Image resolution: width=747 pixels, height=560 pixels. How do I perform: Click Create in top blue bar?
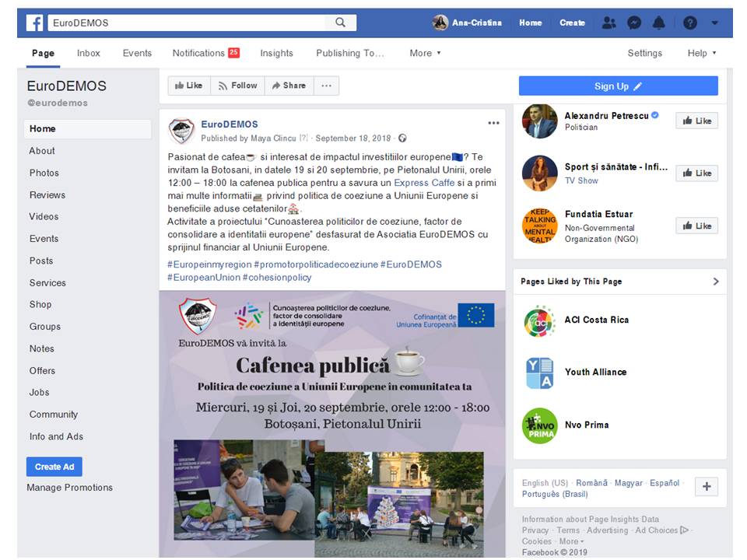pos(572,23)
